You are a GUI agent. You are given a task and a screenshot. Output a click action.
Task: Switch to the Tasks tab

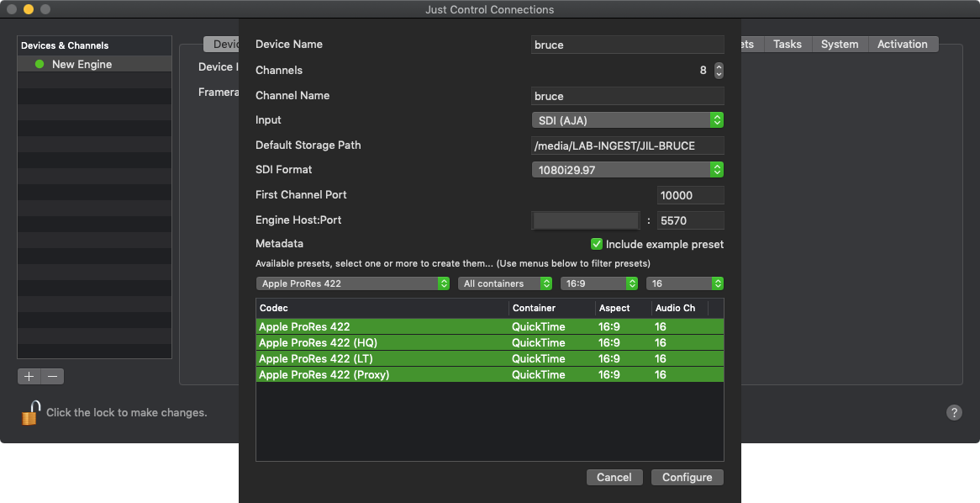787,45
